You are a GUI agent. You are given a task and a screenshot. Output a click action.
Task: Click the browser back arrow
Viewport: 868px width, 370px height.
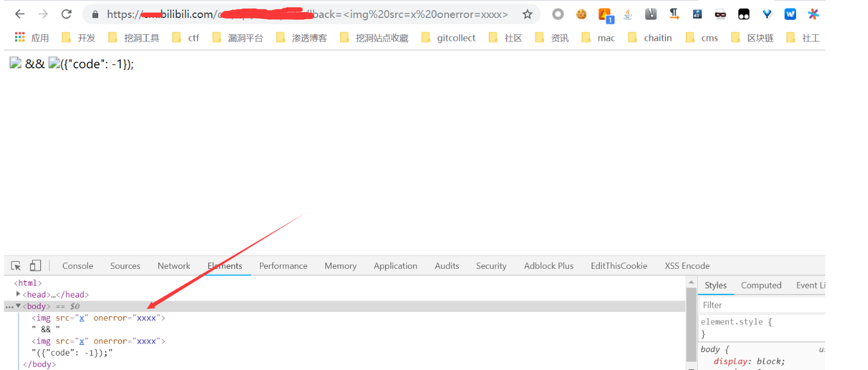[x=20, y=14]
